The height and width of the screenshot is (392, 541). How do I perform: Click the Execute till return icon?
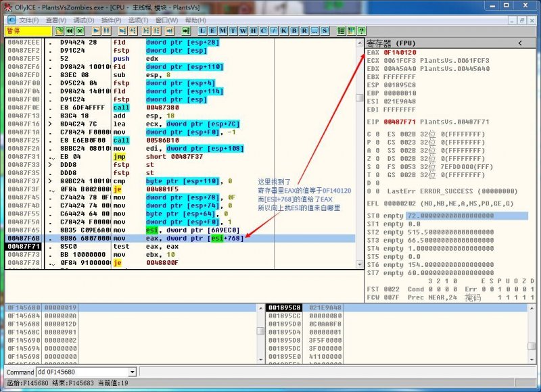pyautogui.click(x=170, y=31)
